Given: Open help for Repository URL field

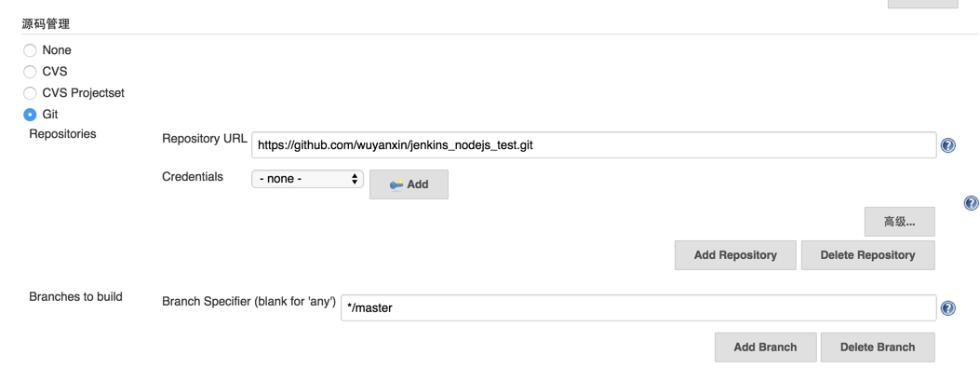Looking at the screenshot, I should click(x=947, y=146).
